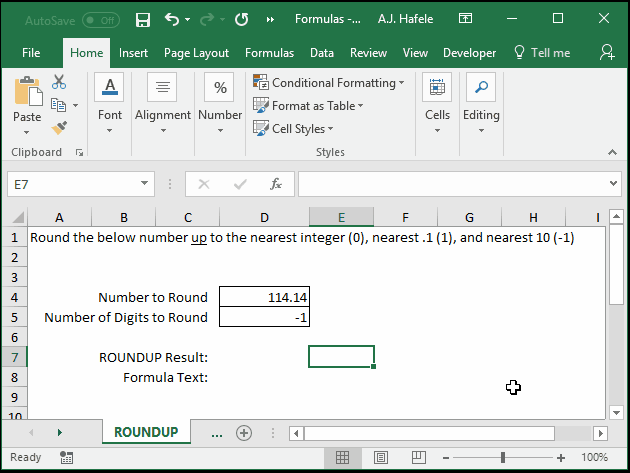Open the Ribbon Display Options icon
The height and width of the screenshot is (473, 630).
pos(465,18)
